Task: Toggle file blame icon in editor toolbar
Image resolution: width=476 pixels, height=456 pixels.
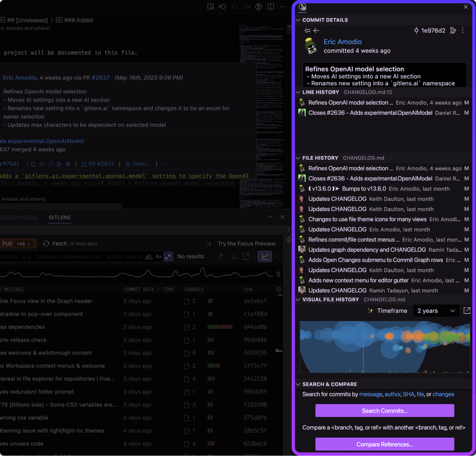Action: coord(259,7)
